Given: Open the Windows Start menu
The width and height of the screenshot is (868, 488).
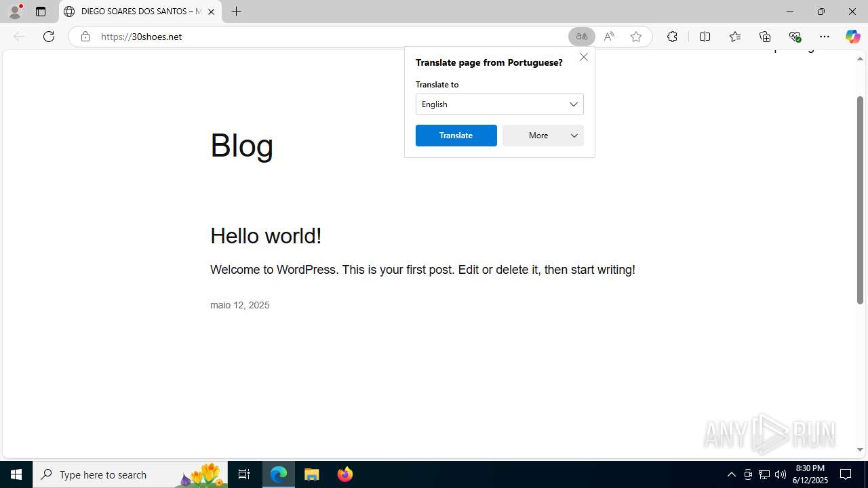Looking at the screenshot, I should 16,474.
